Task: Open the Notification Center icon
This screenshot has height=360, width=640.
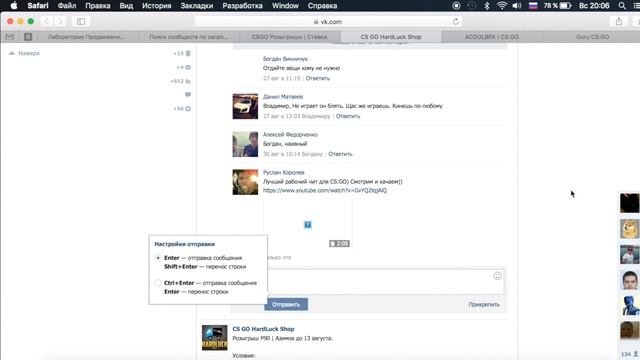Action: click(x=636, y=6)
